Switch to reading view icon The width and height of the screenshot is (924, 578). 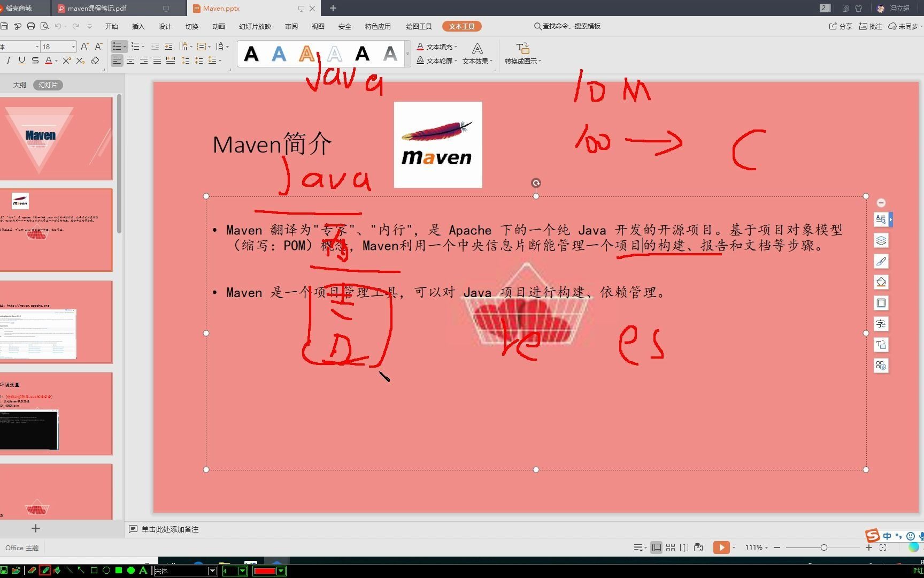(684, 547)
